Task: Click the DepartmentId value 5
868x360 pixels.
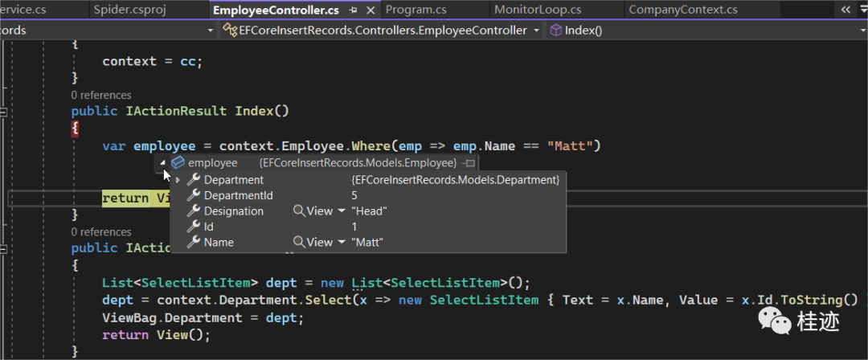Action: coord(354,195)
